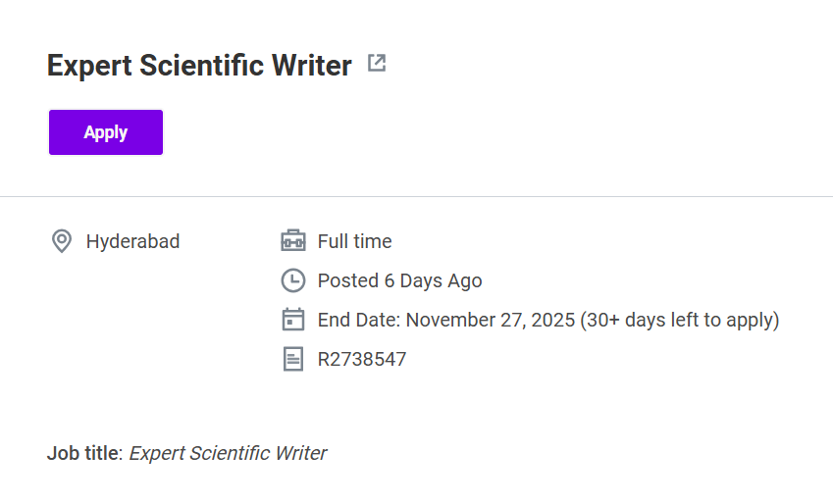Click the 'End Date' label text
The image size is (833, 504).
358,320
